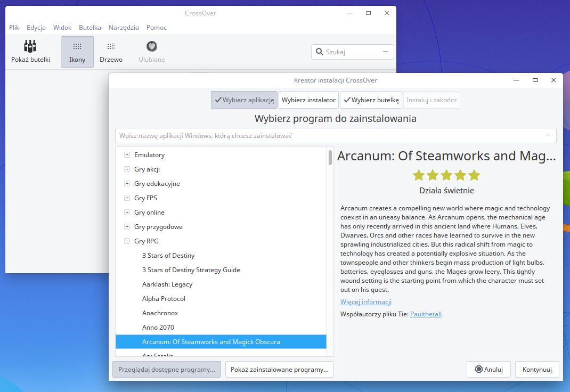The height and width of the screenshot is (392, 570).
Task: Click the Ulubione favorites icon
Action: click(152, 46)
